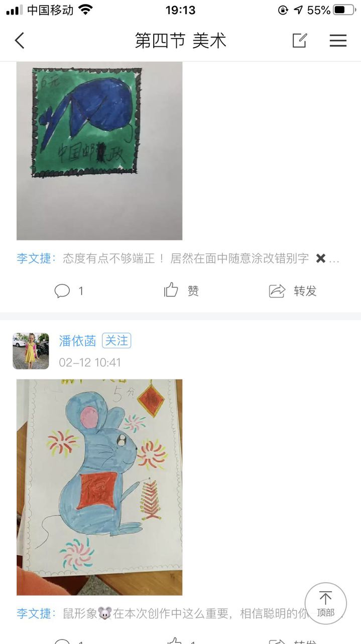Expand truncated comment about 态度有点不够端正
Screen dimensions: 361x644
click(x=201, y=258)
